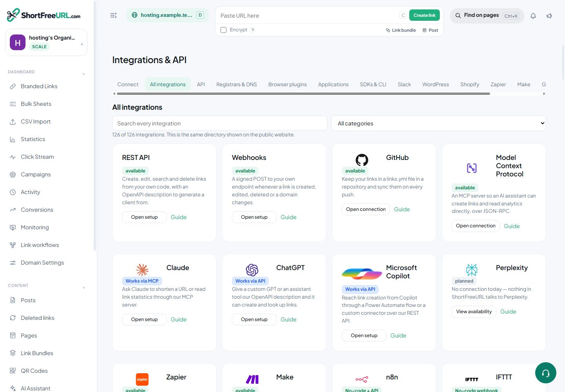This screenshot has height=392, width=565.
Task: Click the tab strip horizontal scrollbar
Action: (x=303, y=94)
